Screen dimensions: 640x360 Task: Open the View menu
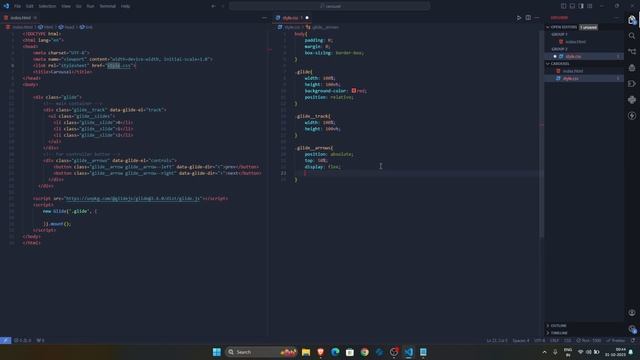pos(66,6)
